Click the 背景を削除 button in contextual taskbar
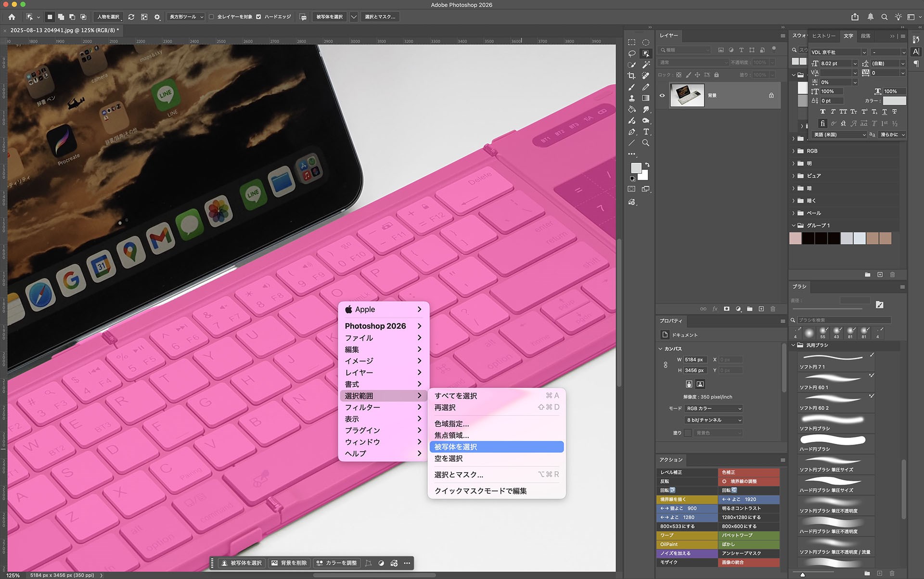 tap(289, 563)
